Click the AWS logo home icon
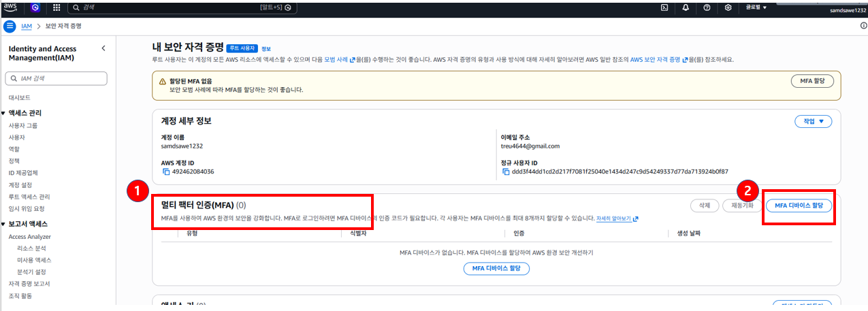The height and width of the screenshot is (311, 868). (10, 7)
